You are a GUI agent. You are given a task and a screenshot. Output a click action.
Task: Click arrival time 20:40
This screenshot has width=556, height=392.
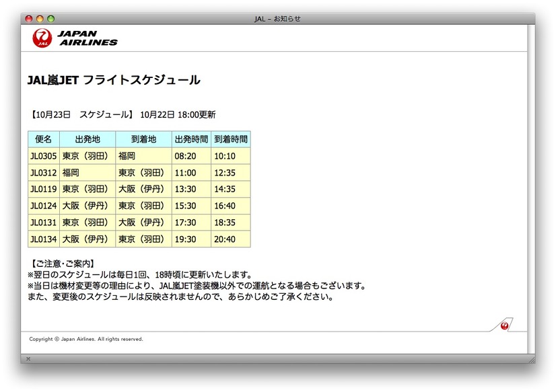pyautogui.click(x=224, y=239)
